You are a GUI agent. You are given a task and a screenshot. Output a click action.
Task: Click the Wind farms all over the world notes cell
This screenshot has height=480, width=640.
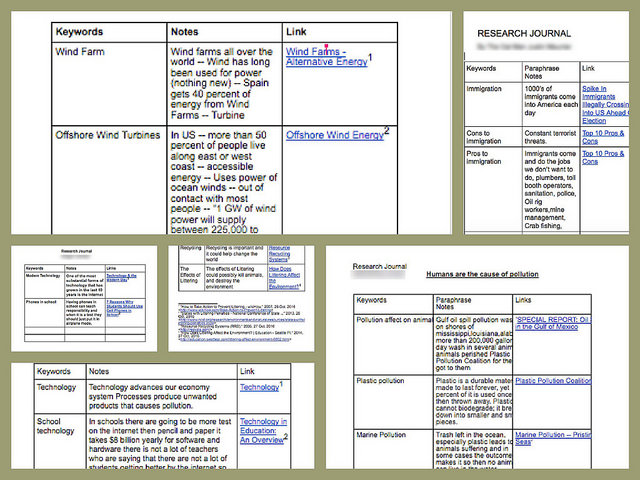coord(224,84)
